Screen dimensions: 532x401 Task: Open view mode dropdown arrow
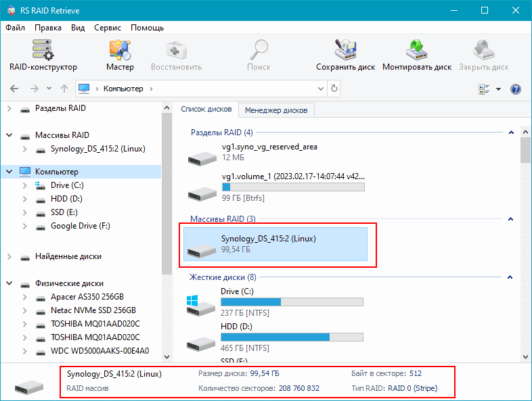[498, 89]
